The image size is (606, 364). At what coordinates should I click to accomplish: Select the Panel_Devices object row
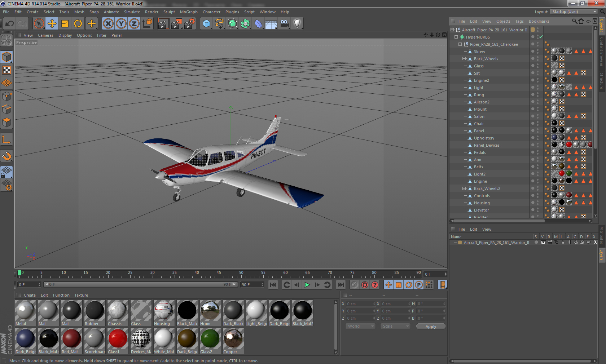coord(487,145)
